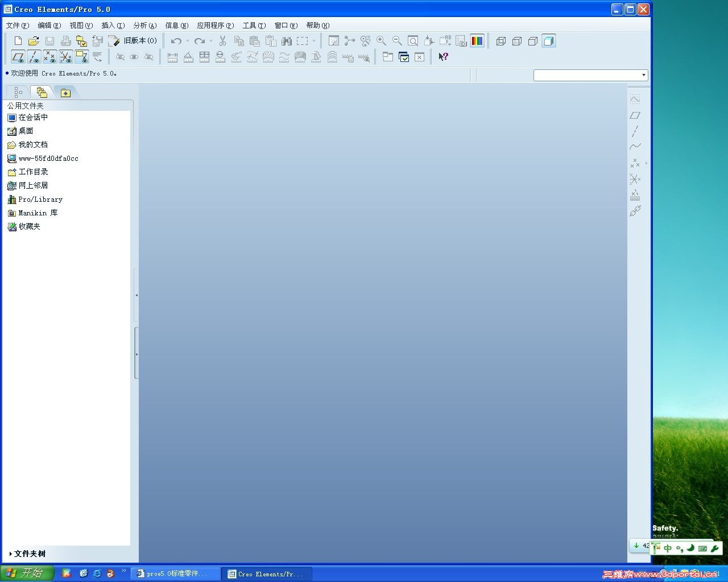Screen dimensions: 728x582
Task: Open the 分析 menu
Action: click(x=145, y=26)
